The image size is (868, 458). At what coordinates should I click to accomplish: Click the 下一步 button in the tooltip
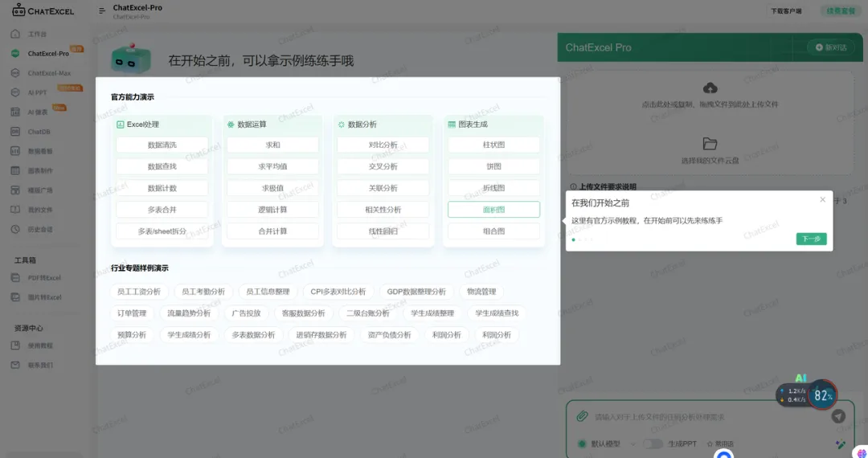[811, 239]
